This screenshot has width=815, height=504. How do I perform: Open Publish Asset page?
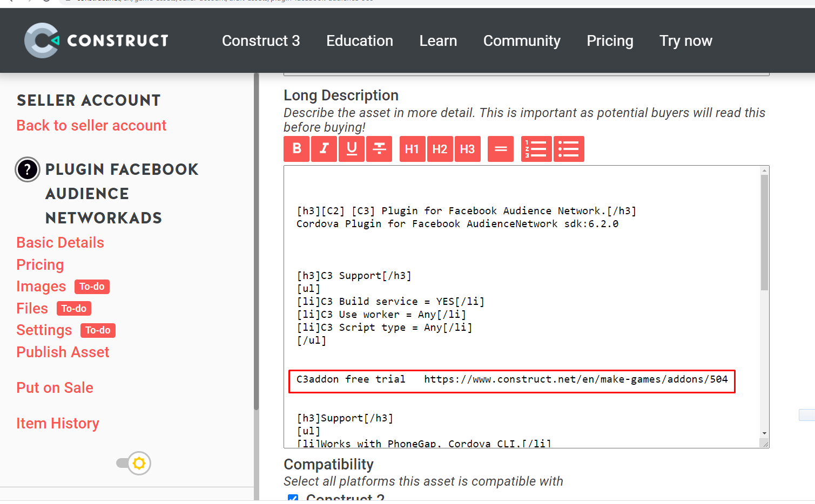point(63,352)
